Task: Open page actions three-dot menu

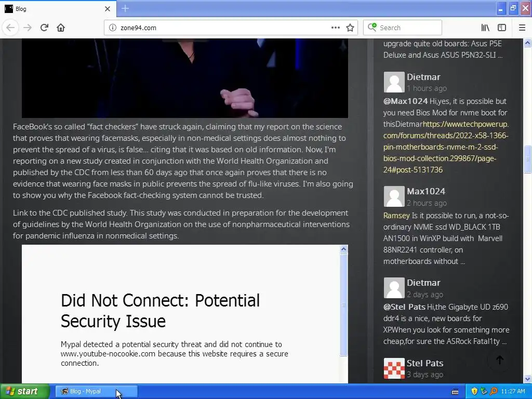Action: [335, 28]
